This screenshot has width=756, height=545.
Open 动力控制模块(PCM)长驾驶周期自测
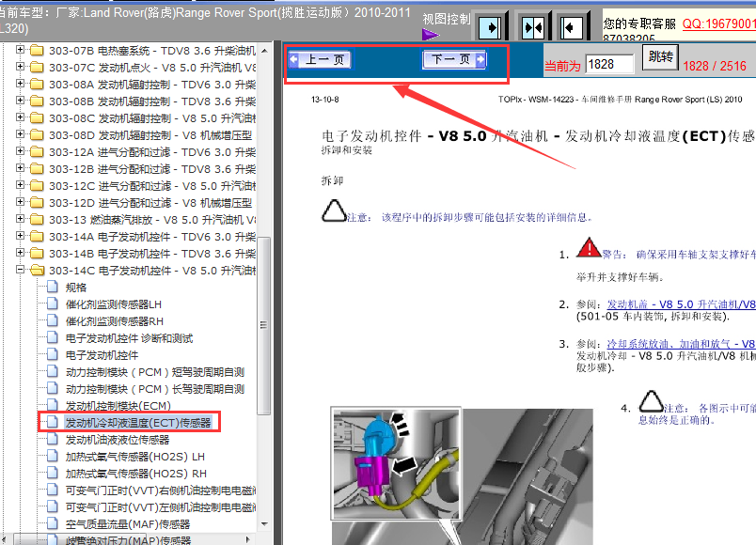click(x=155, y=389)
